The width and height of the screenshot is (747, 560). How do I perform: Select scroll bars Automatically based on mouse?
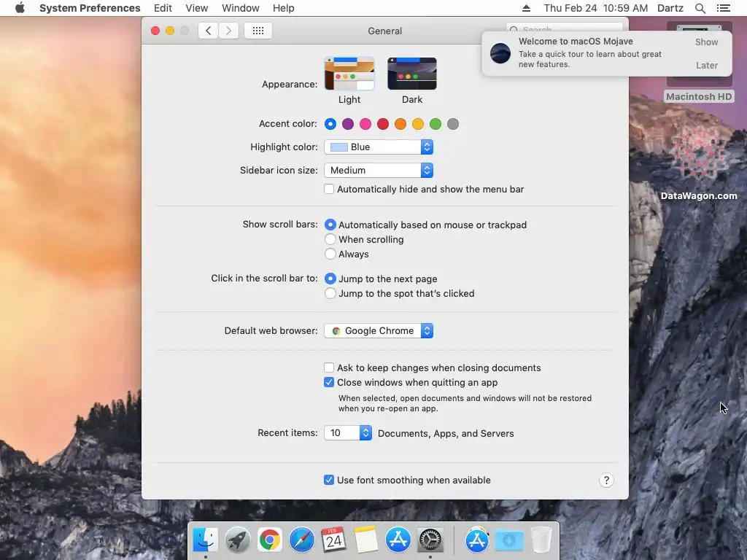coord(330,225)
